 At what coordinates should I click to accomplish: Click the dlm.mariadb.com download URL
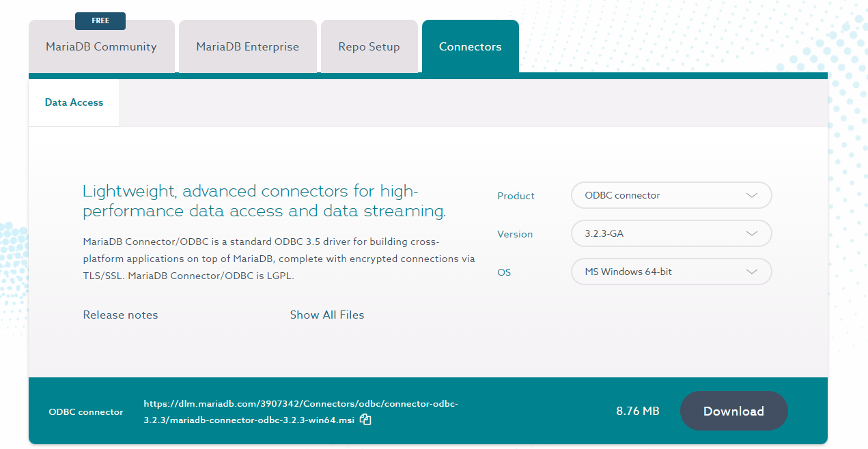[x=300, y=411]
